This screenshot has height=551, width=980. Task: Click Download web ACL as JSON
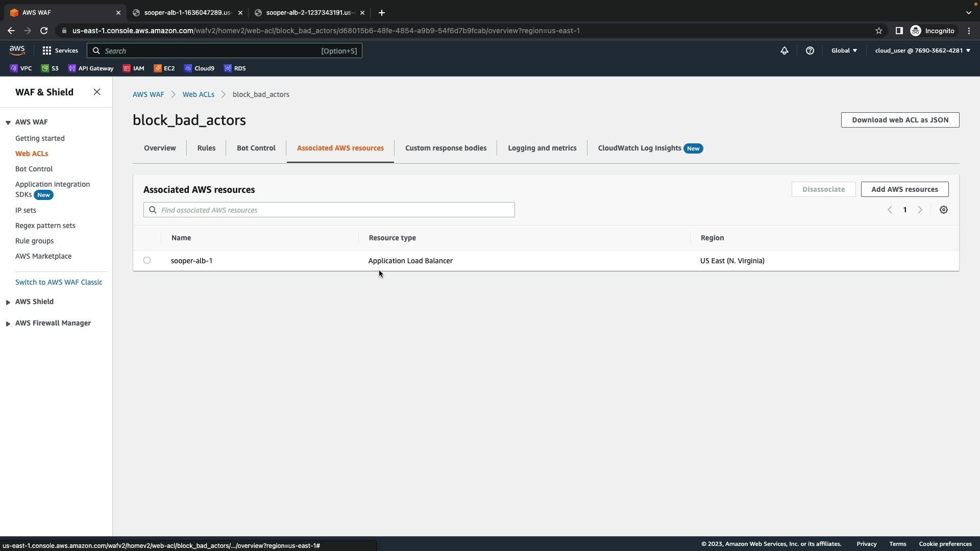pyautogui.click(x=899, y=120)
